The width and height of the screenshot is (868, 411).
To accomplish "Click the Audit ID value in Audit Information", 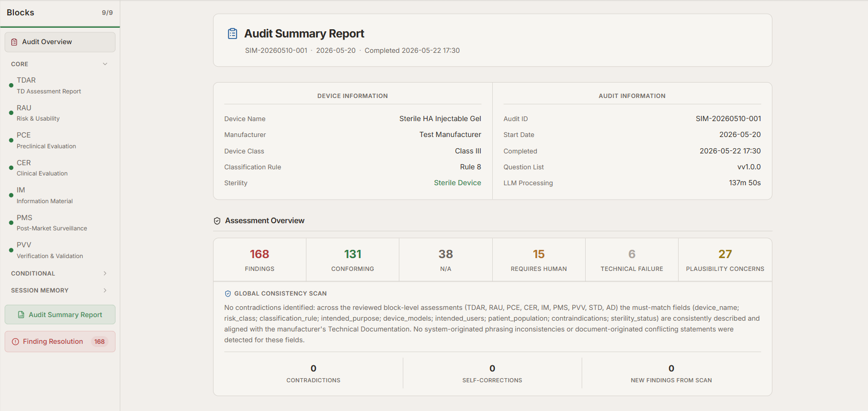I will pos(728,119).
